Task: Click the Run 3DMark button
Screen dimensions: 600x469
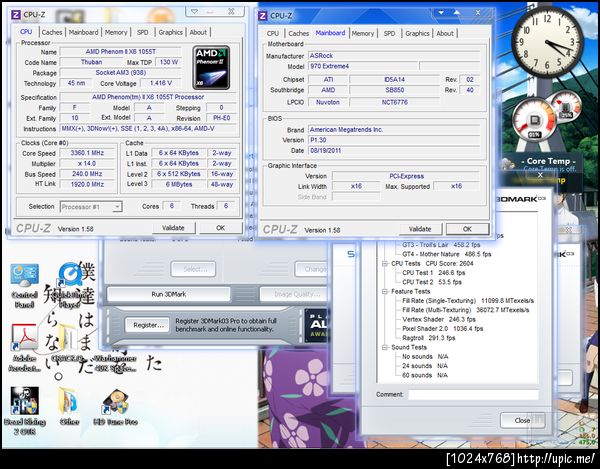Action: coord(169,294)
